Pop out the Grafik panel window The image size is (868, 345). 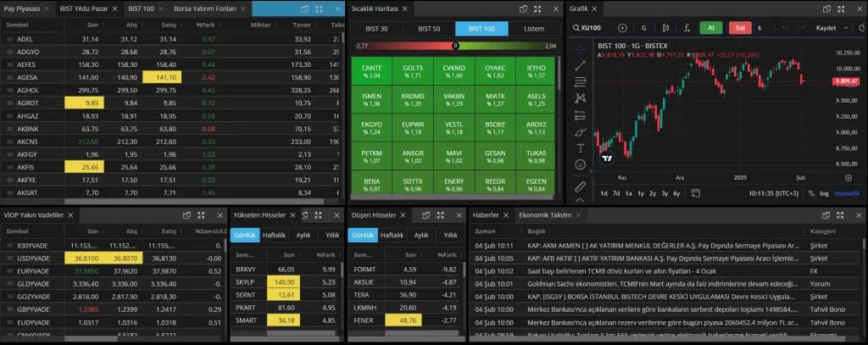pyautogui.click(x=826, y=8)
